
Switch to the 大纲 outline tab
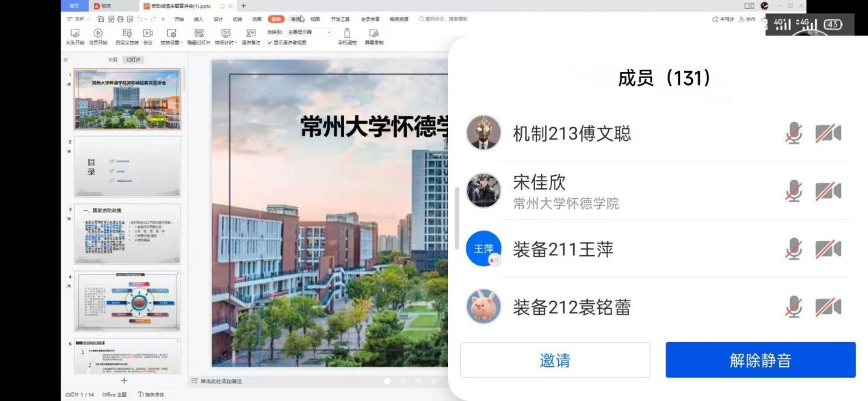[x=112, y=60]
